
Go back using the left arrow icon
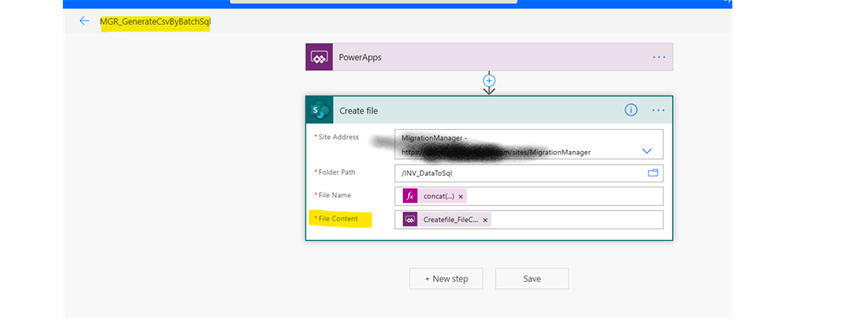[84, 21]
